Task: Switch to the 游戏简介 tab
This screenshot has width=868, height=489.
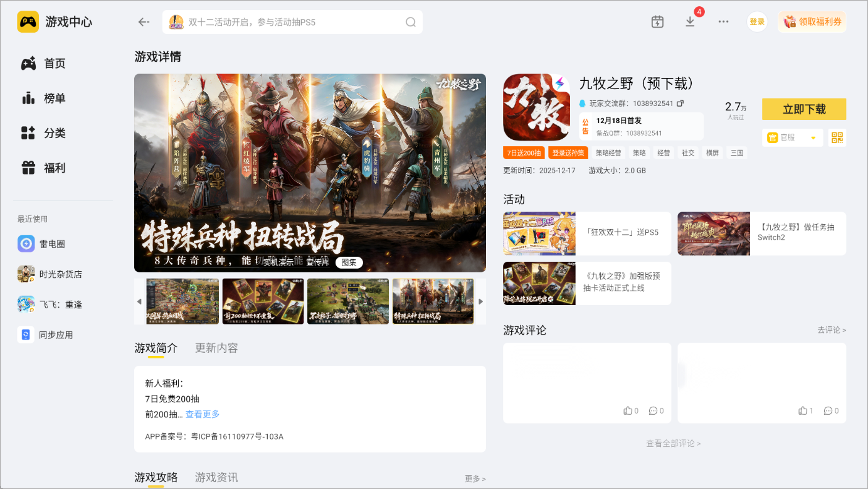Action: 156,348
